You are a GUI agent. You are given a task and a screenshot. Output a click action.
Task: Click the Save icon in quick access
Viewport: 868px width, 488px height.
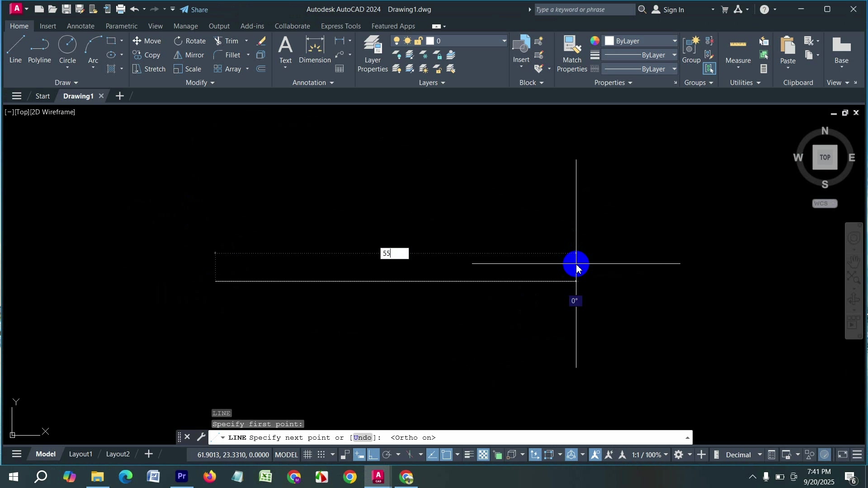click(x=66, y=9)
